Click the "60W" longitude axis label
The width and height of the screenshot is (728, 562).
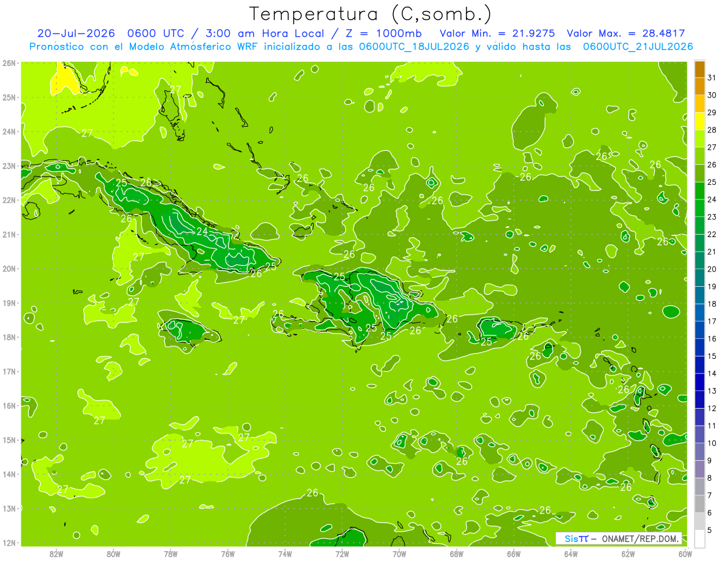[x=685, y=554]
